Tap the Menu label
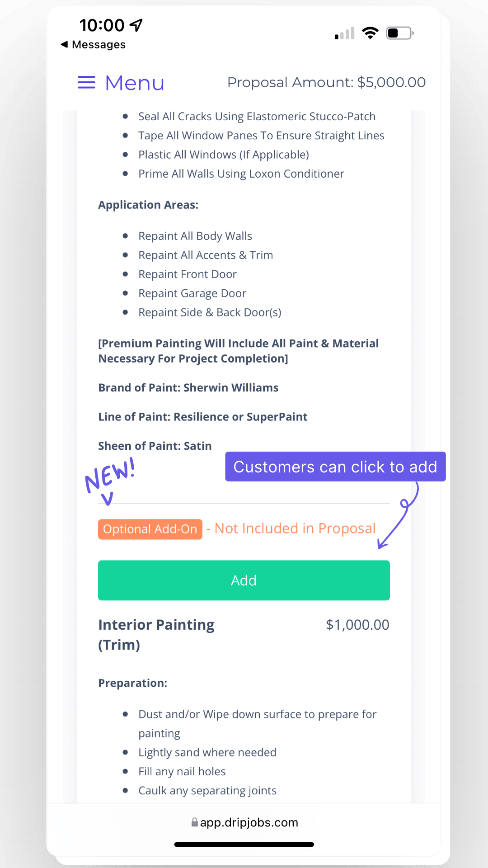 click(x=135, y=83)
